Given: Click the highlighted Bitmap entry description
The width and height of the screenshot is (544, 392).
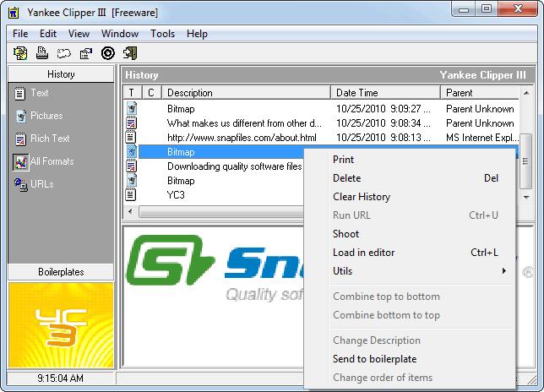Looking at the screenshot, I should pyautogui.click(x=181, y=152).
